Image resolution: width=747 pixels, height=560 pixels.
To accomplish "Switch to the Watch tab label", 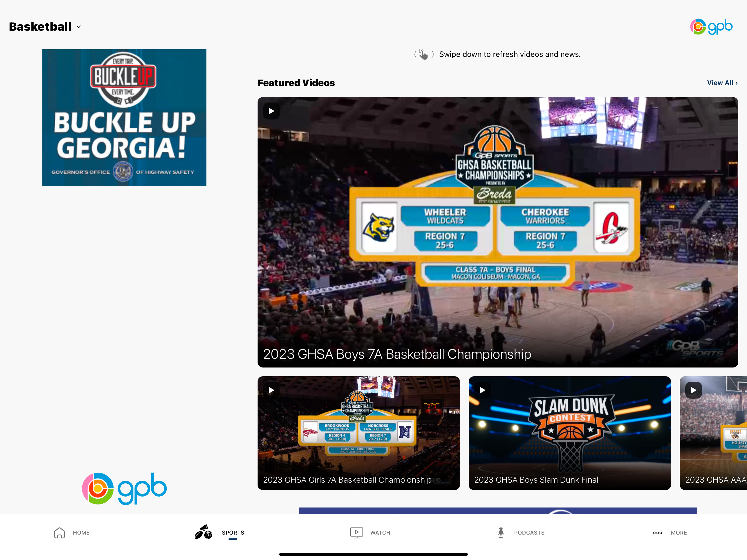I will (x=380, y=533).
